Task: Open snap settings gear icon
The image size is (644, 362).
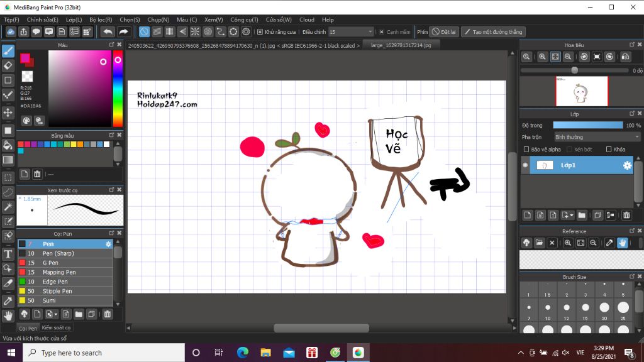Action: click(246, 31)
